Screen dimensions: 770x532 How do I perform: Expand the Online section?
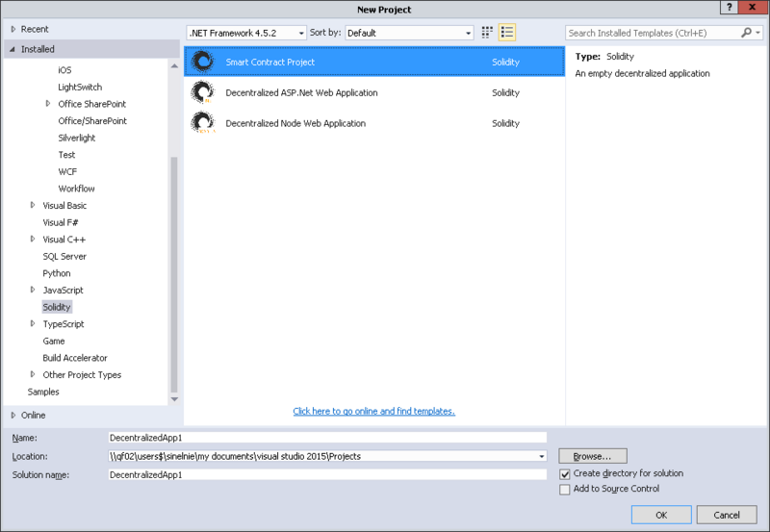(13, 415)
